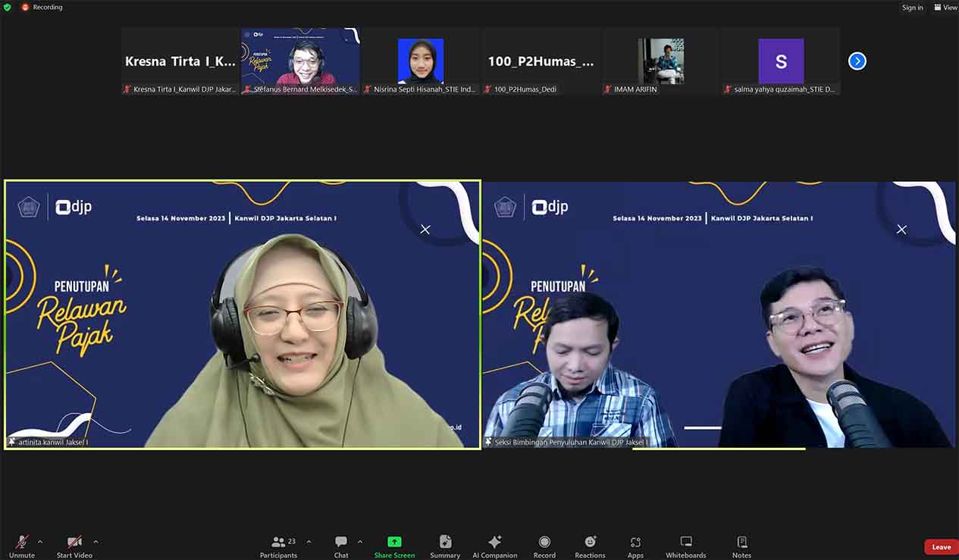Expand video options arrow beside Start Video
Viewport: 959px width, 560px height.
click(96, 542)
